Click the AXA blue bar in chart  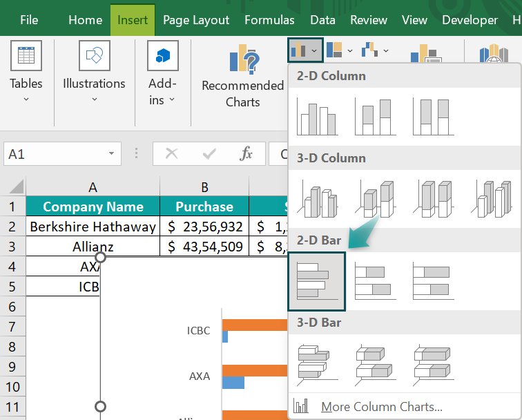[x=233, y=383]
